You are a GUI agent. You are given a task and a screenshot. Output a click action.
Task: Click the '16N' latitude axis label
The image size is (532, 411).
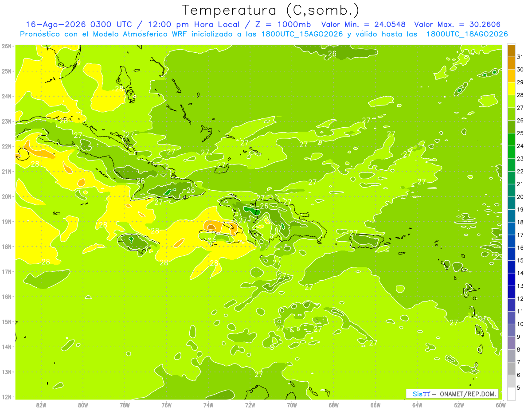[6, 297]
